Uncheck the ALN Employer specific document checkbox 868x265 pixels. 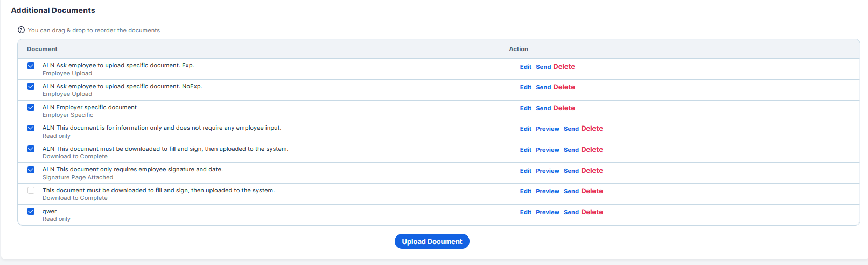click(x=31, y=108)
